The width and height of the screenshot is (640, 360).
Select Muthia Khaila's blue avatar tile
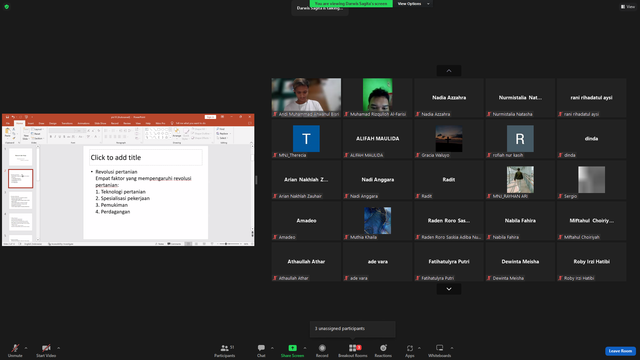point(378,221)
